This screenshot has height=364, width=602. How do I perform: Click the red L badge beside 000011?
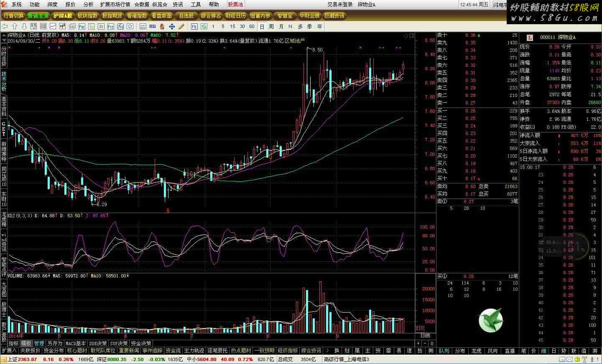click(530, 37)
